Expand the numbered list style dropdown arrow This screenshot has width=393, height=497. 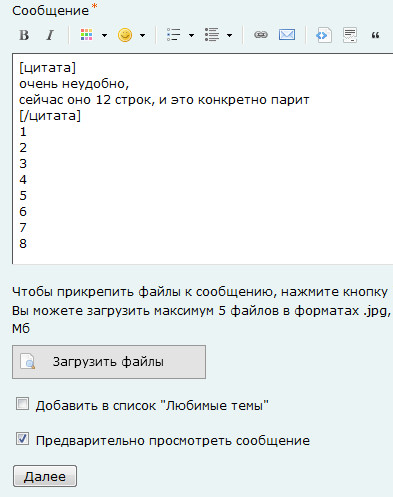click(229, 35)
